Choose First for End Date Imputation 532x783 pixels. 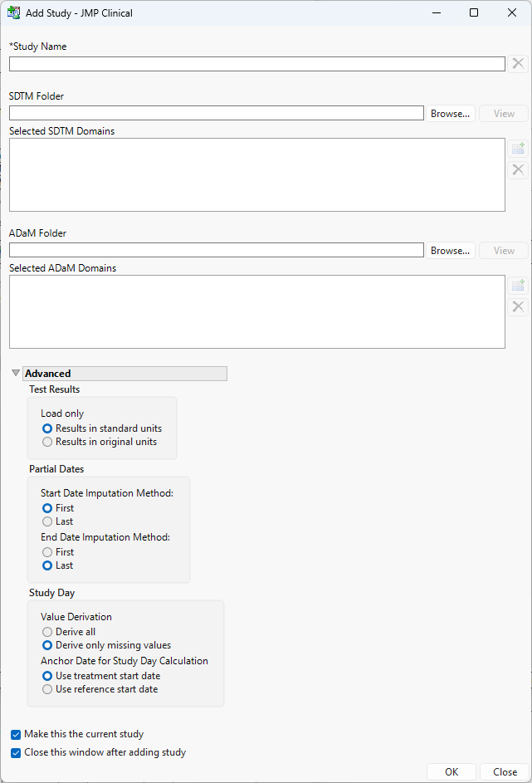click(x=47, y=552)
